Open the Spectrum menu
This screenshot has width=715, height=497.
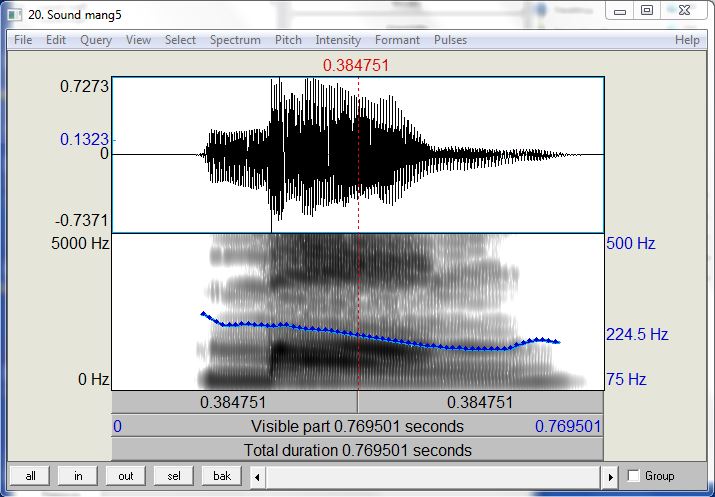pos(235,40)
